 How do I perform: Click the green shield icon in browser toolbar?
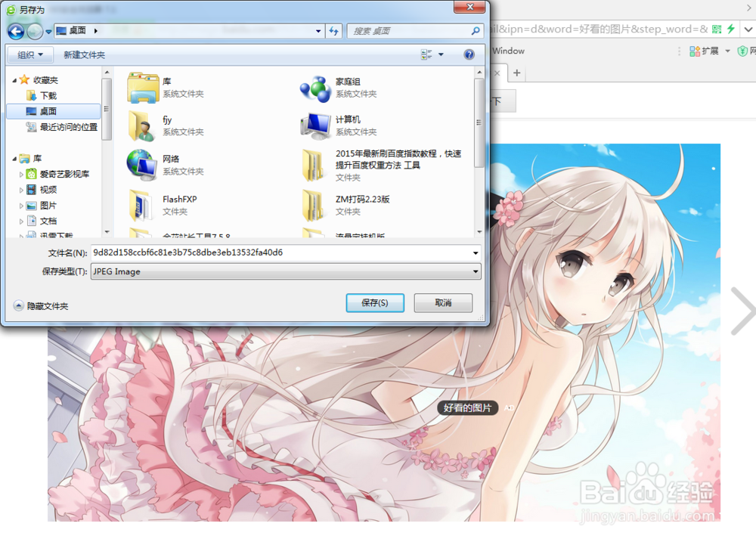(742, 51)
